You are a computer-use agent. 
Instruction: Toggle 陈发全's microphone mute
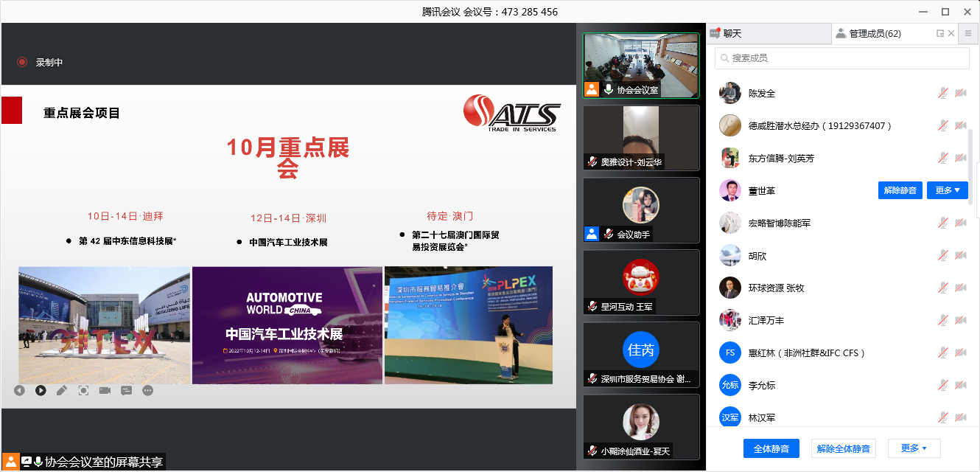tap(942, 93)
